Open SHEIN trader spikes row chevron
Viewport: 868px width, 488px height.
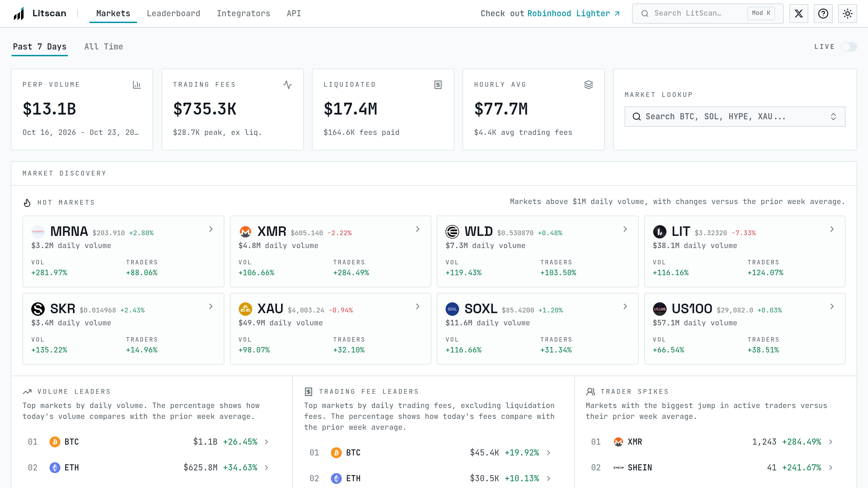(831, 468)
